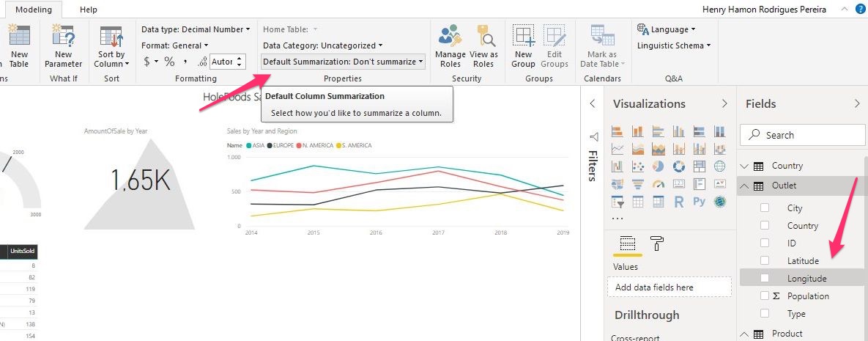Collapse the Outlet table in Fields
This screenshot has width=868, height=341.
pyautogui.click(x=745, y=186)
